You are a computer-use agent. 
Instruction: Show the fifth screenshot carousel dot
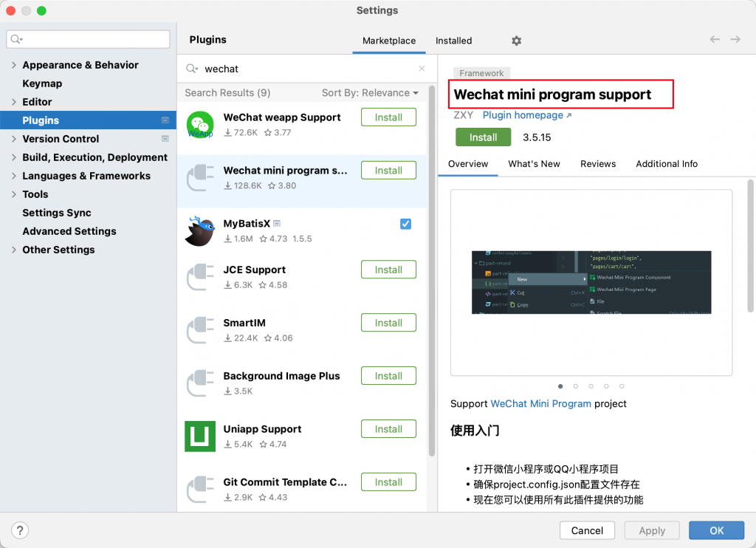pos(622,386)
